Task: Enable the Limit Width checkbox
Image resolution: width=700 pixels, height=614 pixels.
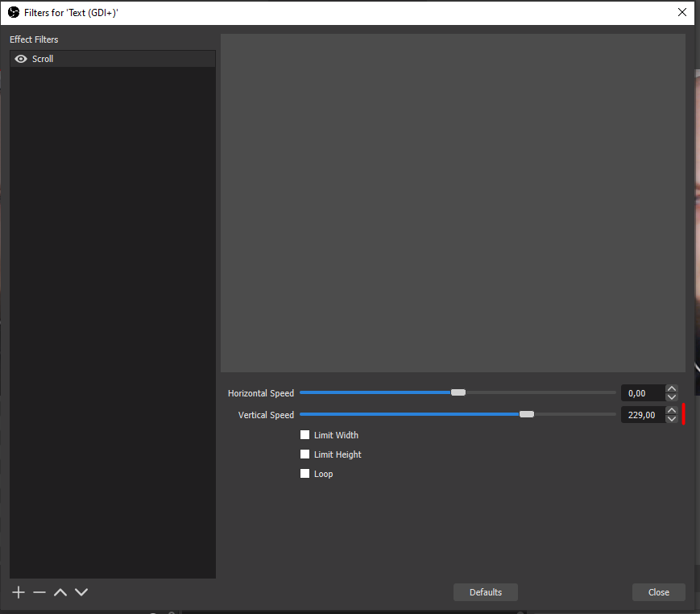Action: (x=304, y=434)
